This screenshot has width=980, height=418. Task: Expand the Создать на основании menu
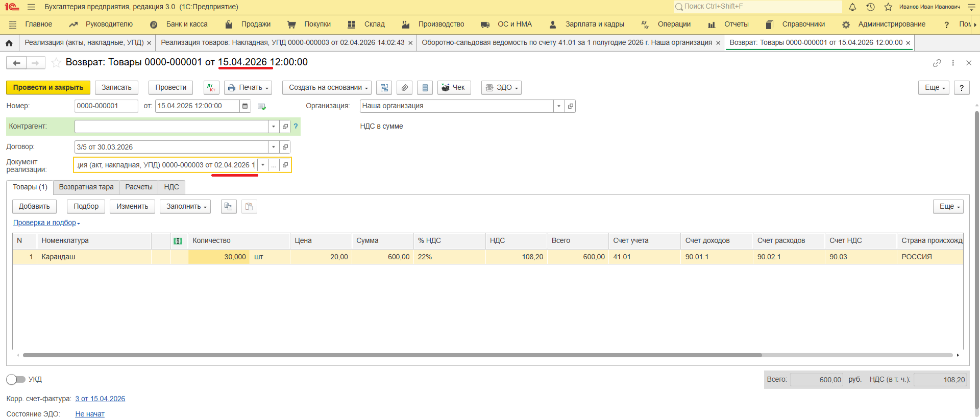[x=327, y=88]
